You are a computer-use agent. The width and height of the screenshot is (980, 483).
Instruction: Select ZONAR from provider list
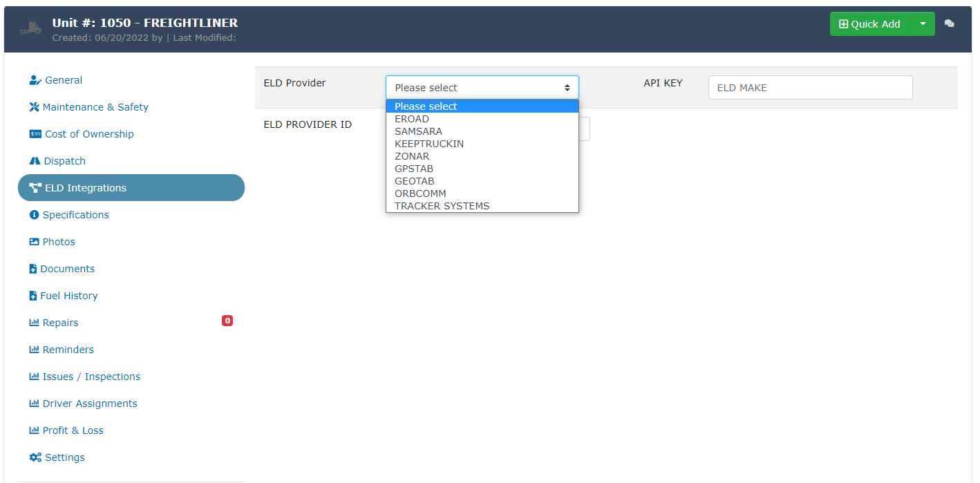coord(482,156)
